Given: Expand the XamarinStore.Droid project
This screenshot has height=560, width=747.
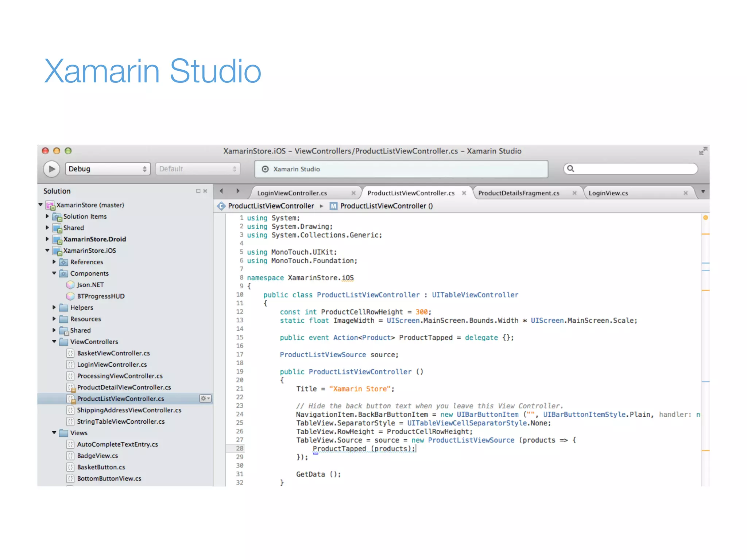Looking at the screenshot, I should click(47, 239).
